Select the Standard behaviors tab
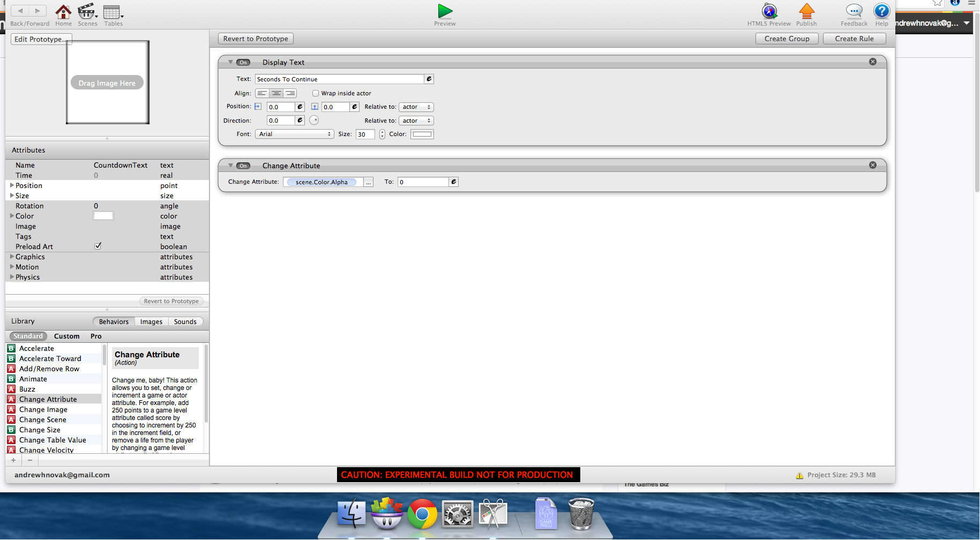 [28, 336]
